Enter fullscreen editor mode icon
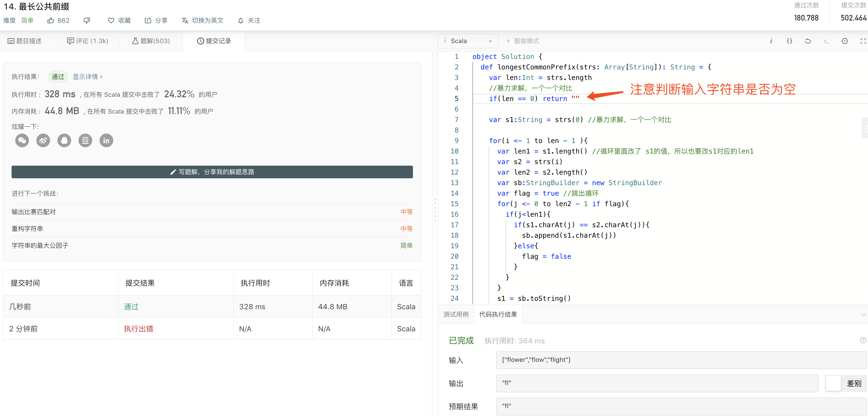The image size is (868, 416). [863, 41]
